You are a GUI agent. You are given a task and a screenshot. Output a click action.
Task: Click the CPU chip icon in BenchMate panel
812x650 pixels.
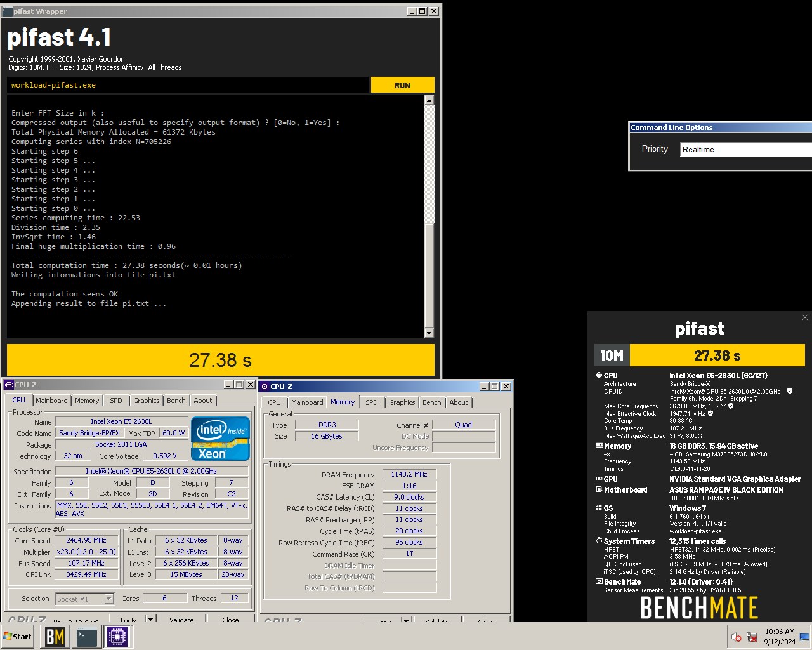[599, 375]
